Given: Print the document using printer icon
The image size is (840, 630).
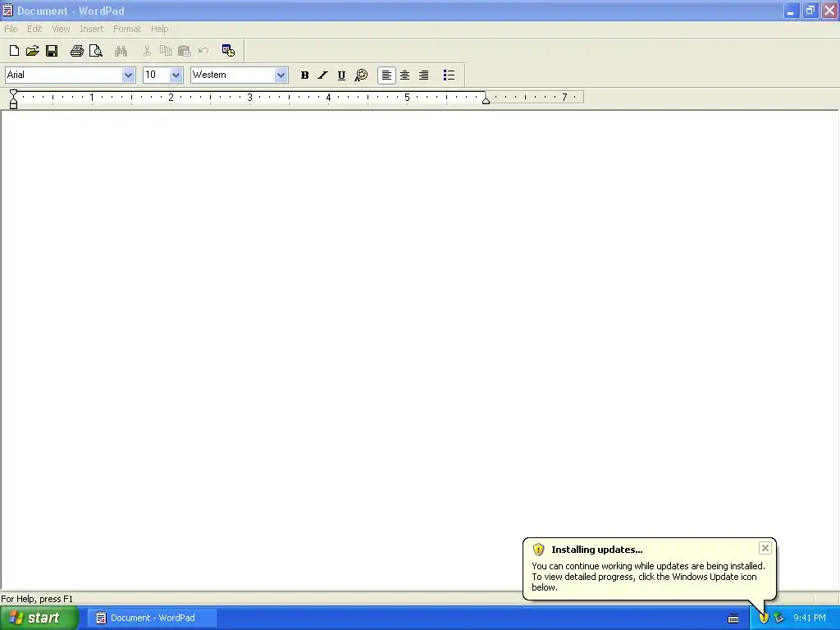Looking at the screenshot, I should coord(76,51).
